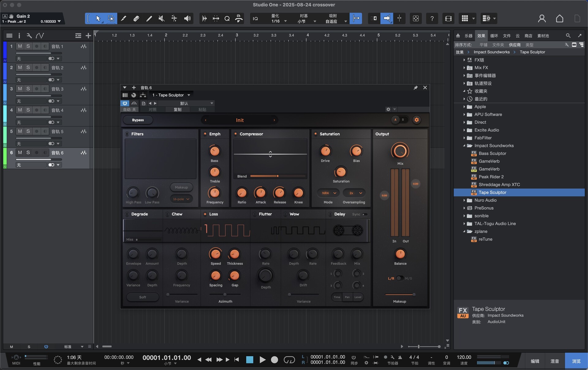The height and width of the screenshot is (370, 588).
Task: Pin the Tape Sculptor plugin window
Action: tap(416, 88)
